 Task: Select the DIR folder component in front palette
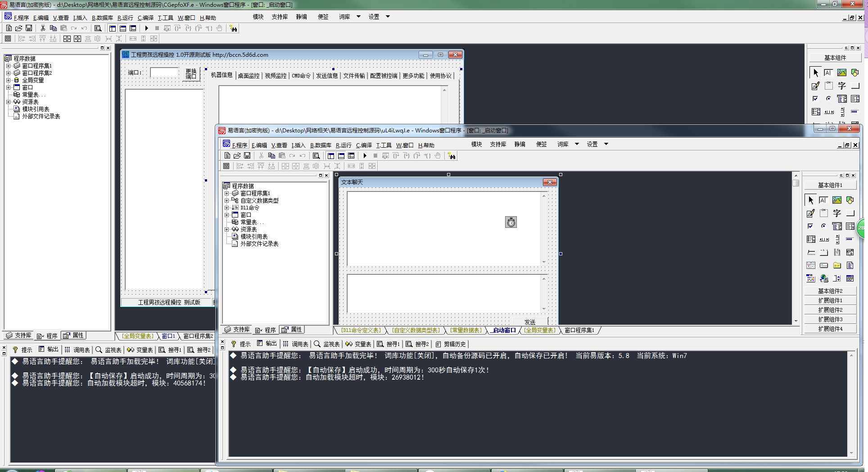coord(837,265)
